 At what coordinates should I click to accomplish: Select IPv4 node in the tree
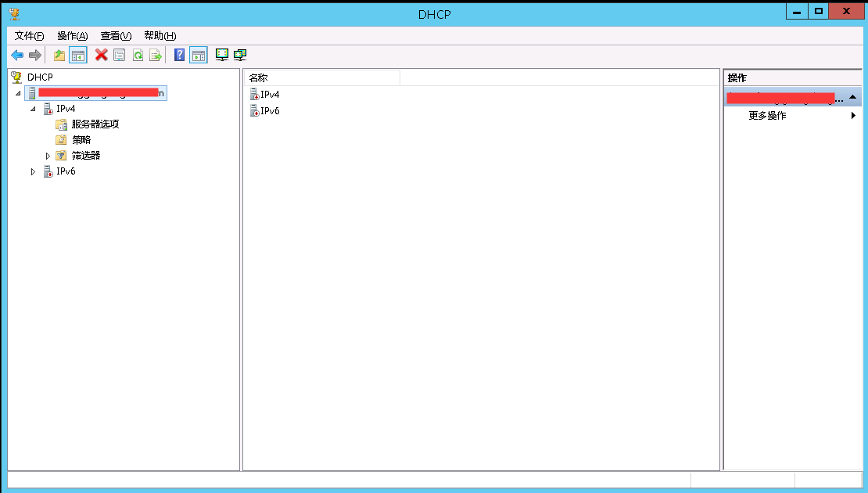[x=66, y=109]
